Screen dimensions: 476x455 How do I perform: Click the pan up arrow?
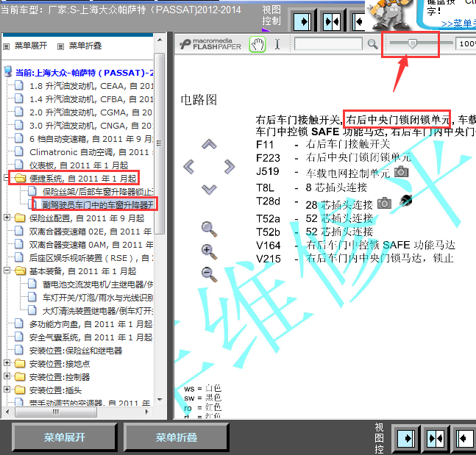point(209,144)
